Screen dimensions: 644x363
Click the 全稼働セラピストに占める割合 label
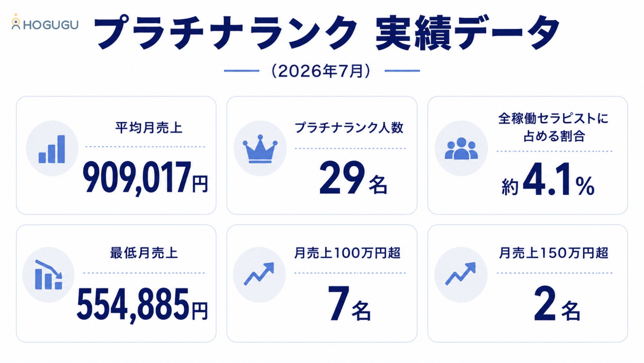pos(554,127)
